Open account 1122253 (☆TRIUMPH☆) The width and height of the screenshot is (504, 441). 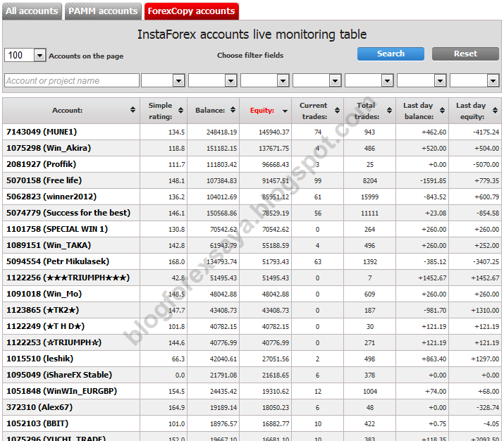pyautogui.click(x=54, y=342)
